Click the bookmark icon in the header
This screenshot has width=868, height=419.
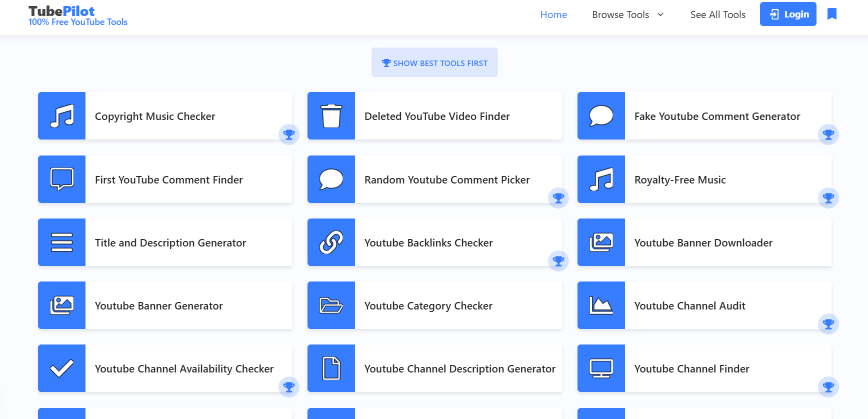point(832,14)
